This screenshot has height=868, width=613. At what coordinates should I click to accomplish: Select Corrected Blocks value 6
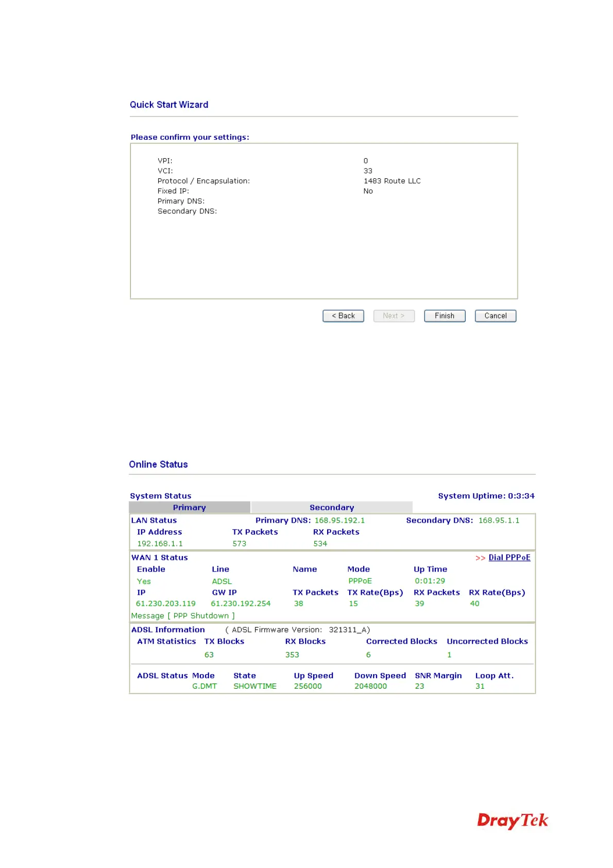368,655
